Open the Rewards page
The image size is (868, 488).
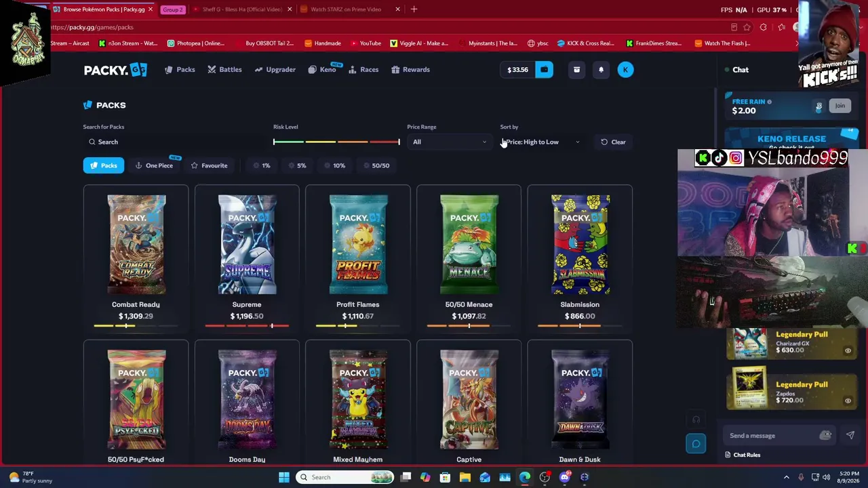click(410, 69)
